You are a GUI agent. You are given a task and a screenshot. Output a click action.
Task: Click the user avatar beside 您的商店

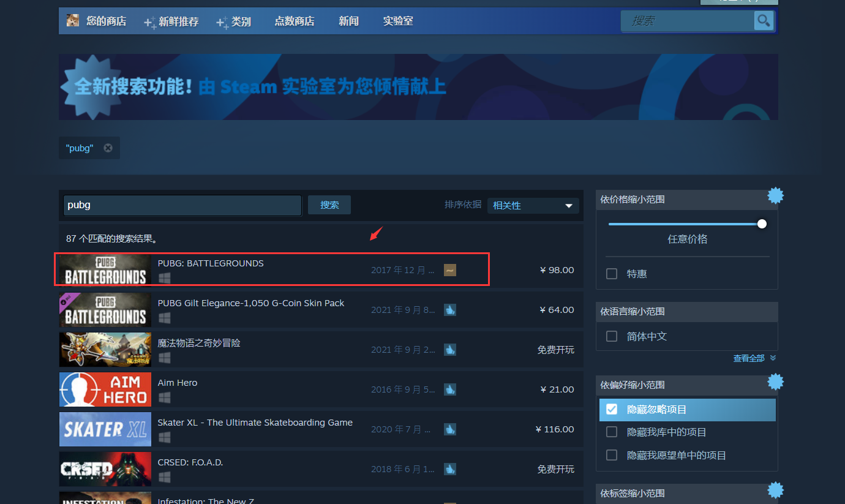click(73, 21)
